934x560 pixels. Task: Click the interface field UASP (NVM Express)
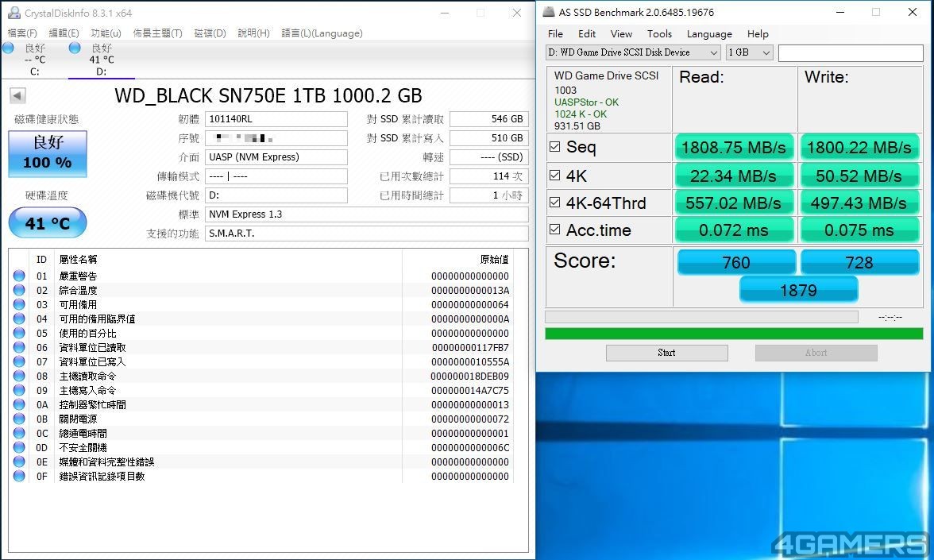pos(276,157)
